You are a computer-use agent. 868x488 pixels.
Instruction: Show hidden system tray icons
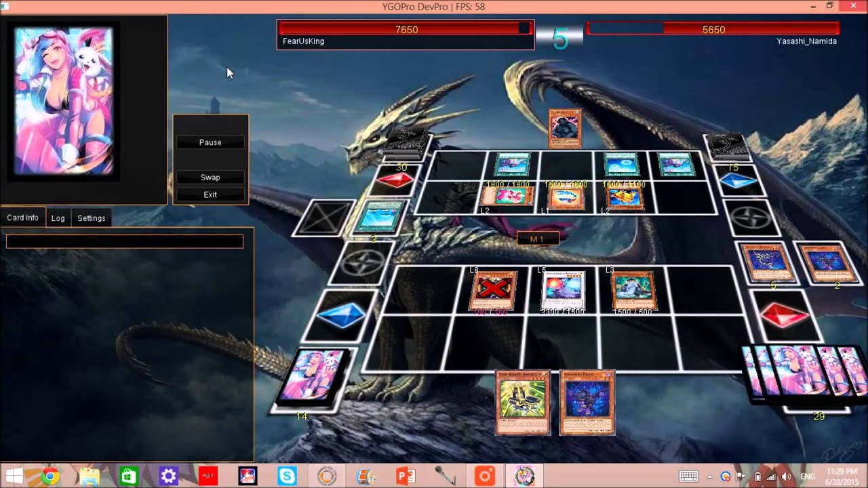(710, 476)
